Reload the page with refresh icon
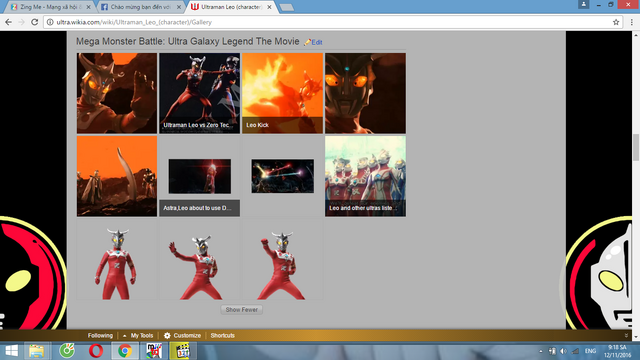Viewport: 640px width, 360px height. pyautogui.click(x=35, y=22)
